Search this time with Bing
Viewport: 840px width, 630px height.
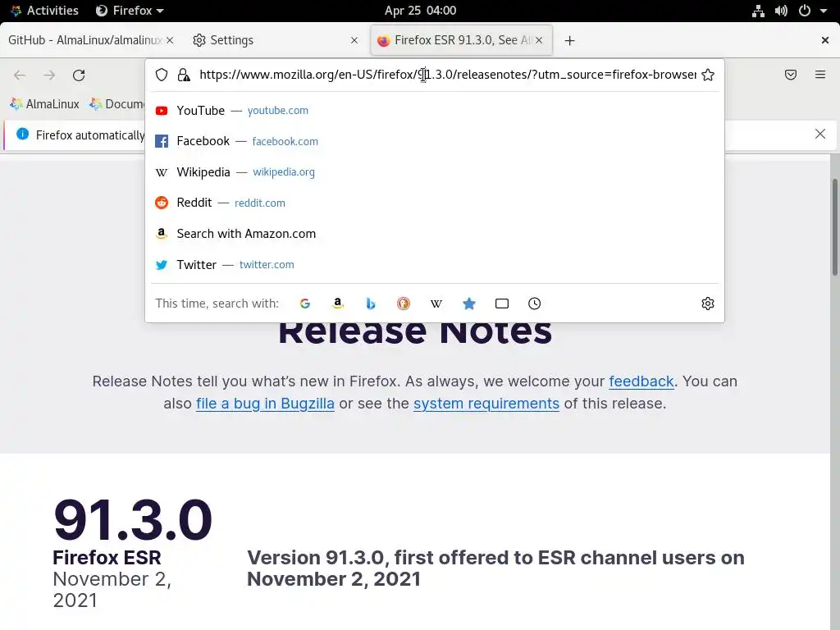click(370, 304)
